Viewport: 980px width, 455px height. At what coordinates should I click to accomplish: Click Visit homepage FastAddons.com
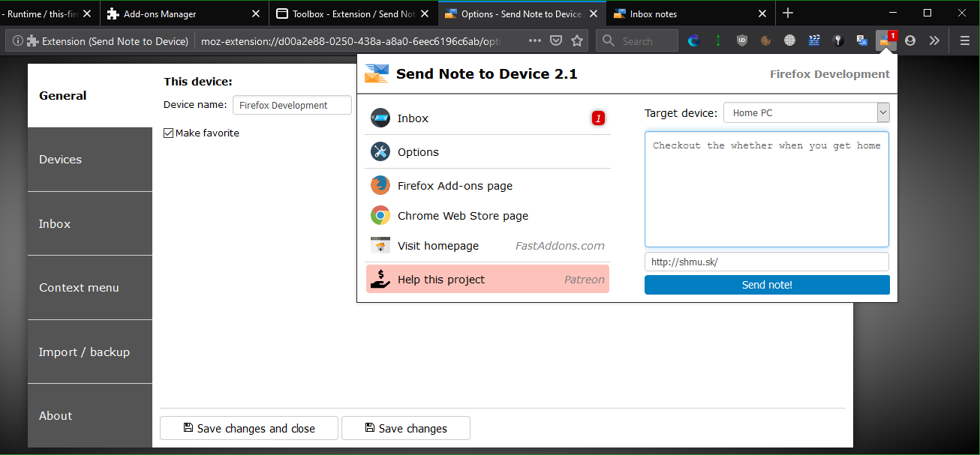coord(488,246)
